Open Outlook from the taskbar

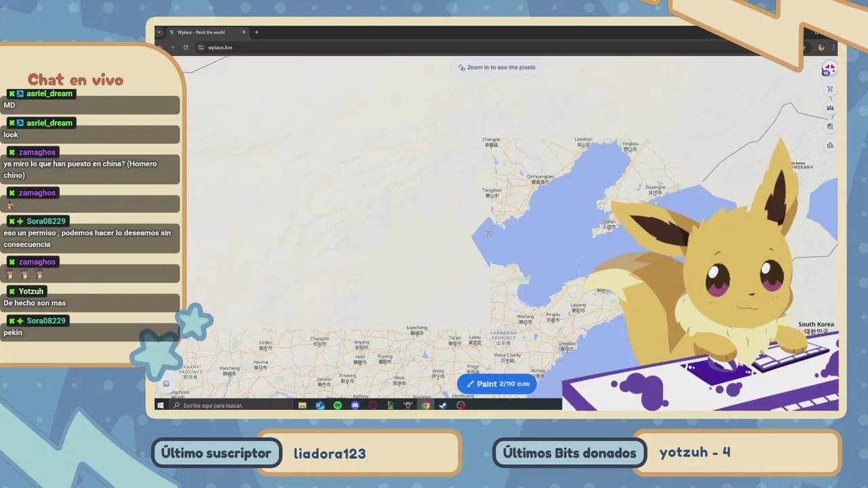320,405
